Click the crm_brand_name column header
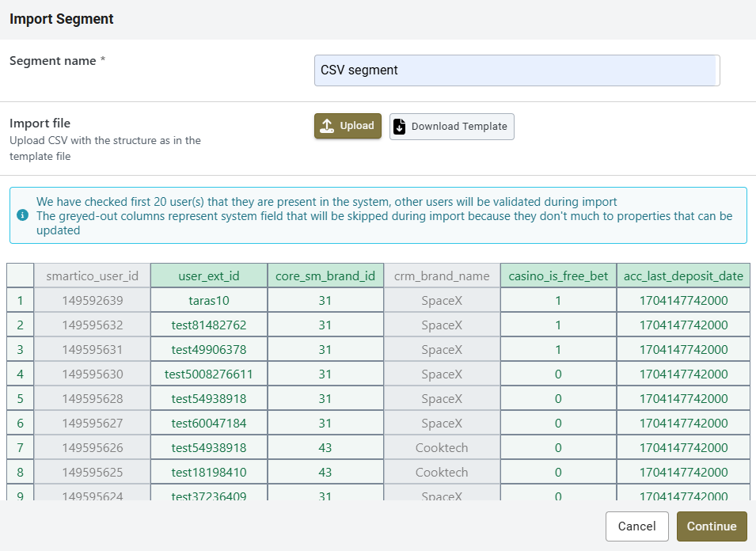Screen dimensions: 756x551 (442, 276)
